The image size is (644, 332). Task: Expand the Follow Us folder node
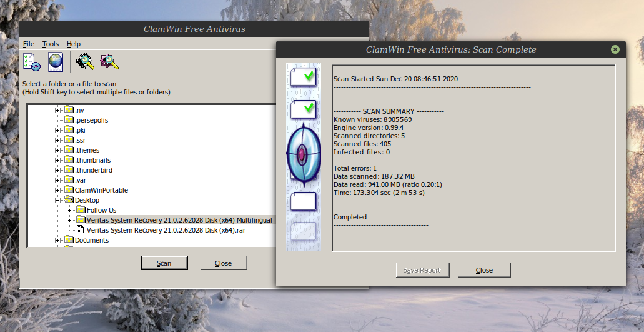(x=70, y=210)
